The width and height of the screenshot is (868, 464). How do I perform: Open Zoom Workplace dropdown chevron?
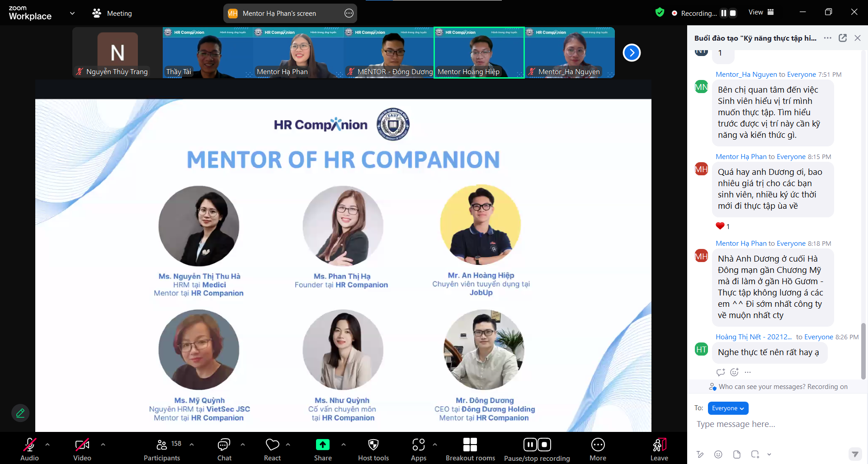(x=72, y=13)
